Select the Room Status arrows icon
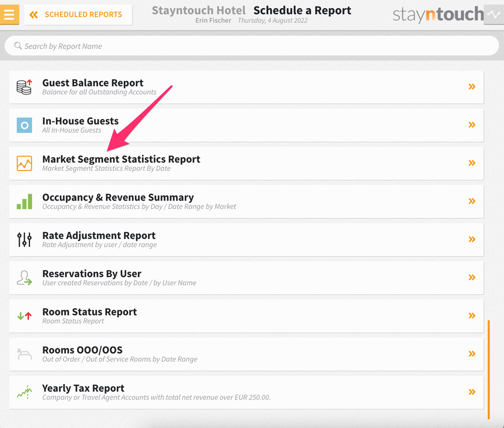 [x=25, y=316]
